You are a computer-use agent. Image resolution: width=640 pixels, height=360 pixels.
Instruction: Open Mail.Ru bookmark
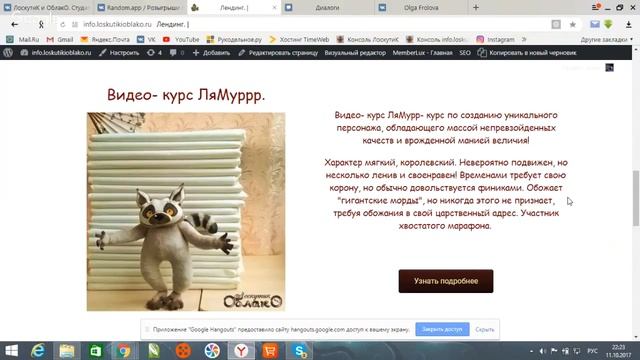pos(23,40)
